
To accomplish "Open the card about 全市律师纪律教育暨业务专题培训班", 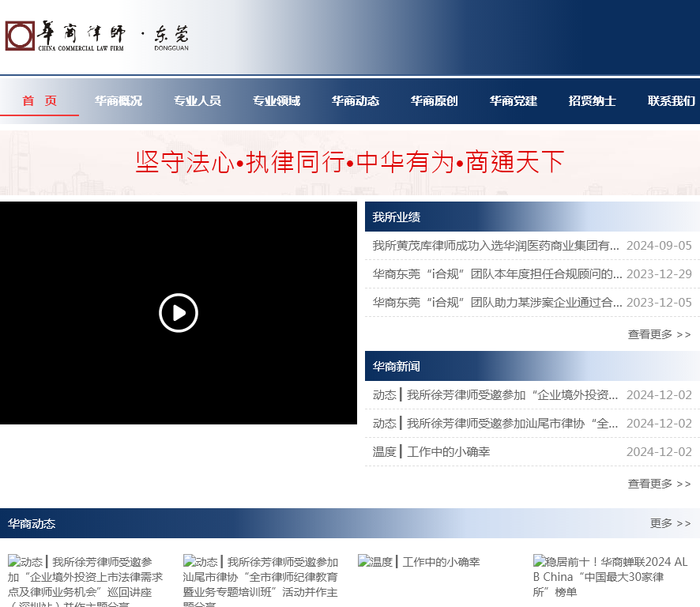I will click(260, 581).
